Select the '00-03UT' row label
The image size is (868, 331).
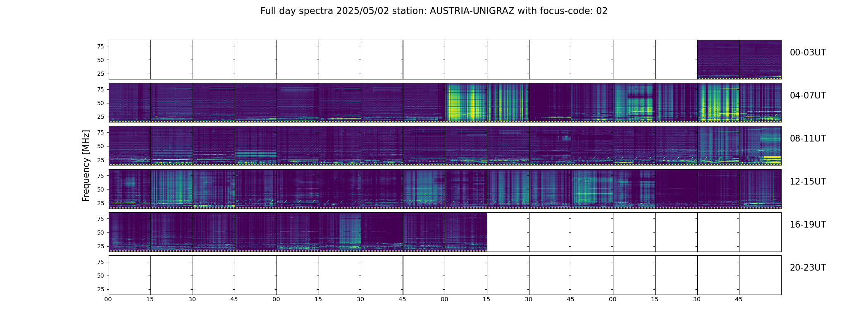point(808,53)
